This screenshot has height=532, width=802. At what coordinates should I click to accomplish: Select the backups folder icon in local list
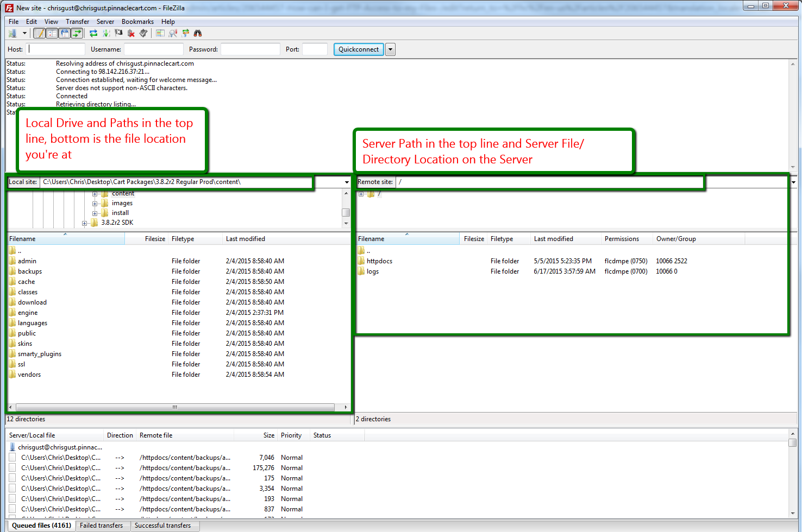(12, 271)
